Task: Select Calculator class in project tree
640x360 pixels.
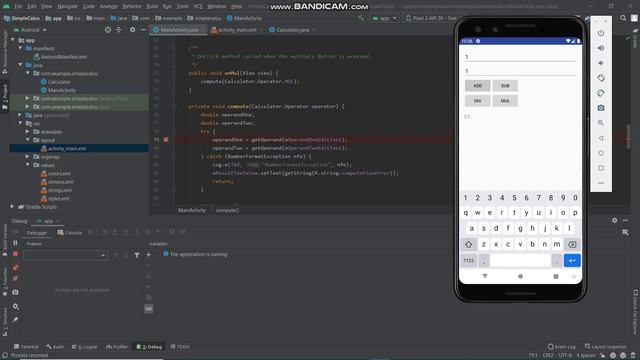Action: click(x=56, y=82)
